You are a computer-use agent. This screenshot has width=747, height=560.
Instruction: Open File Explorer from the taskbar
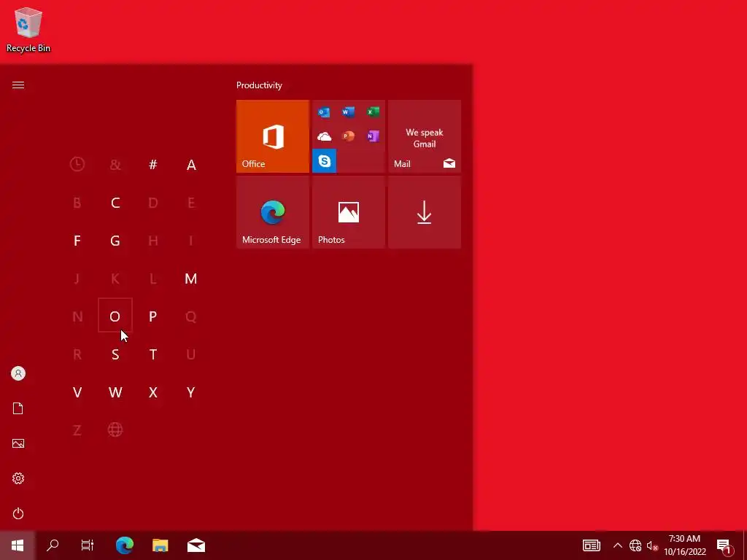point(160,545)
